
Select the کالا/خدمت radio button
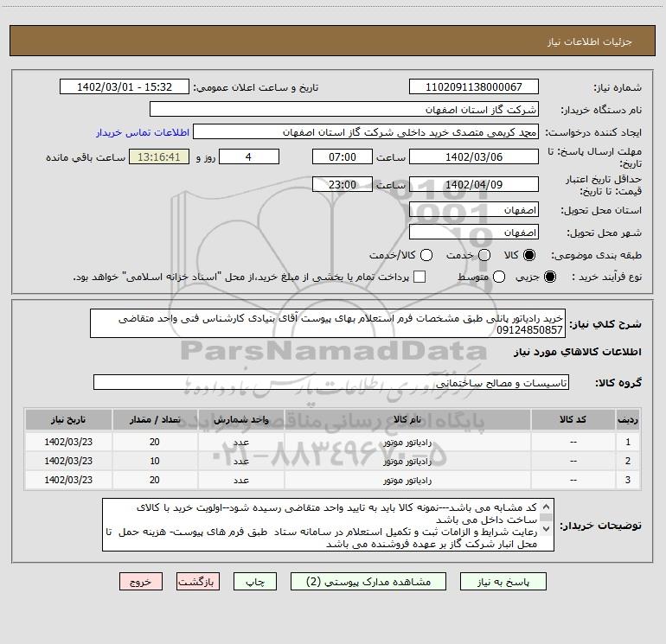pyautogui.click(x=426, y=255)
